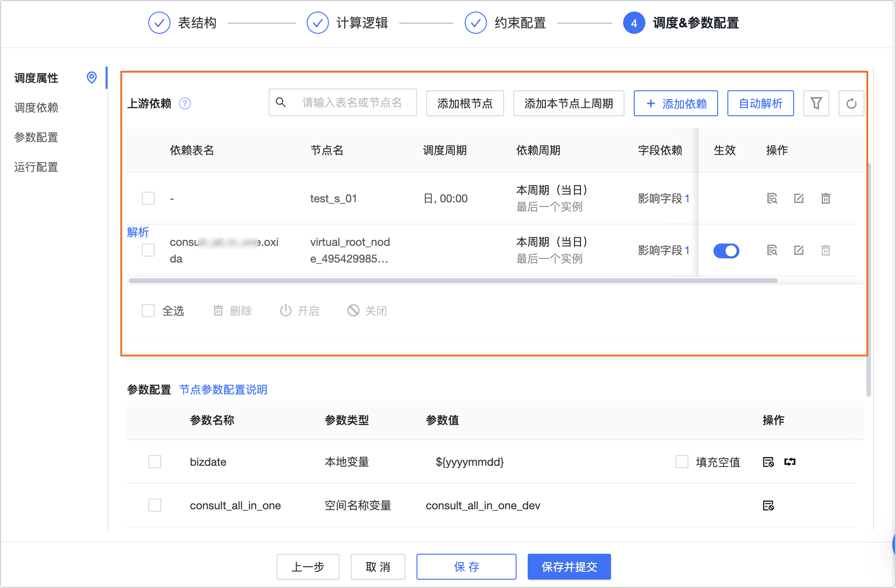Viewport: 896px width, 588px height.
Task: Click the refresh icon beside filter
Action: 851,103
